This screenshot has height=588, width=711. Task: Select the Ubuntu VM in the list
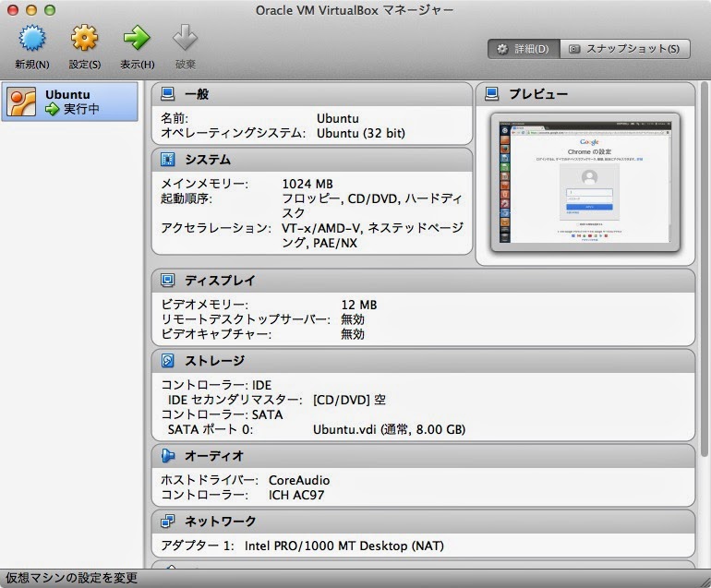69,102
